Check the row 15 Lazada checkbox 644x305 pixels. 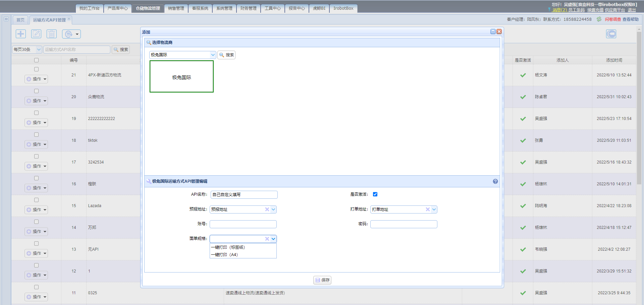pyautogui.click(x=36, y=200)
